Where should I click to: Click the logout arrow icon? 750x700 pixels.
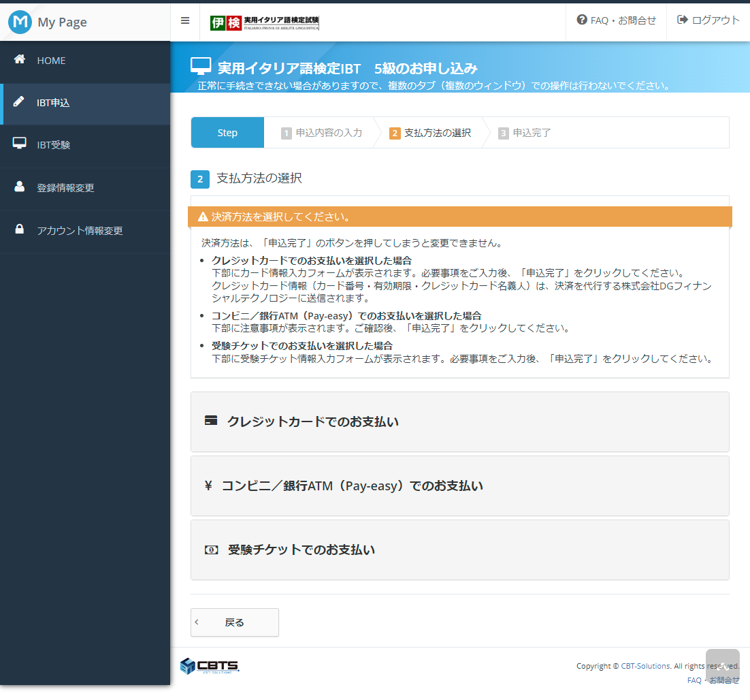point(683,20)
